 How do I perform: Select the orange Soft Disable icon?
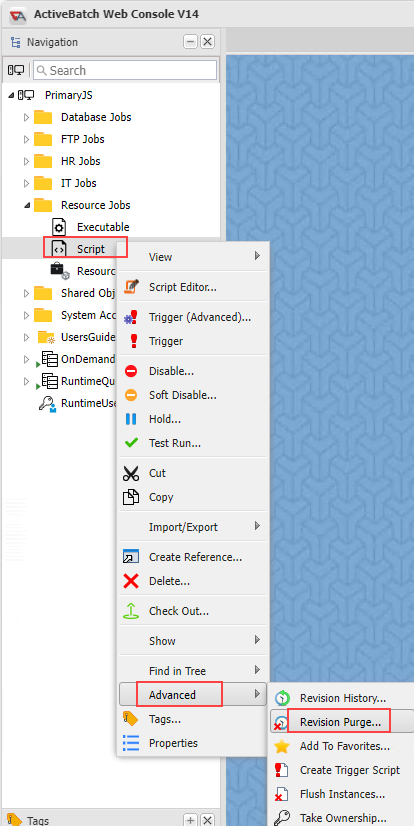[x=131, y=395]
